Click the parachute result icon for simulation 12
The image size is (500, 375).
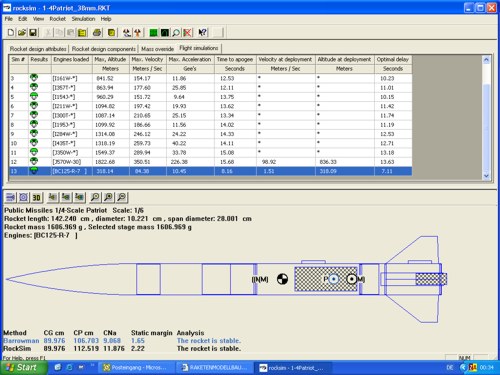pos(34,161)
